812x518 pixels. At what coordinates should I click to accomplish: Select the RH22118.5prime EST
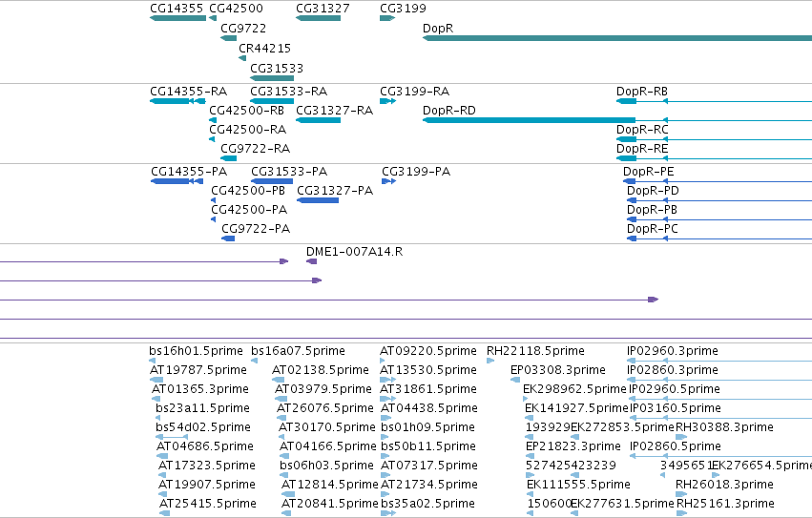[x=490, y=361]
